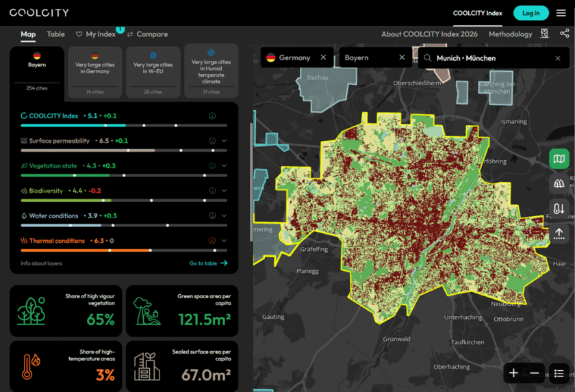Select the vegetation trees layer icon
The height and width of the screenshot is (392, 575).
[559, 183]
